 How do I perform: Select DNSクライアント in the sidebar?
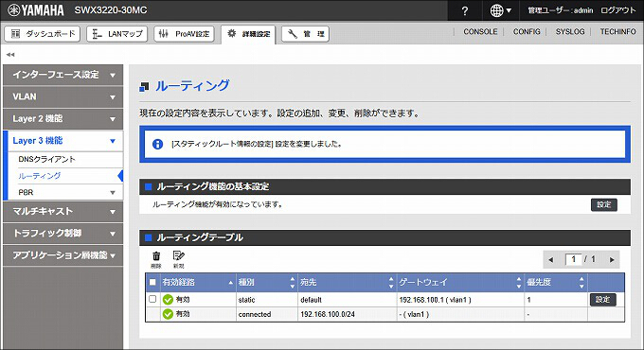point(46,159)
